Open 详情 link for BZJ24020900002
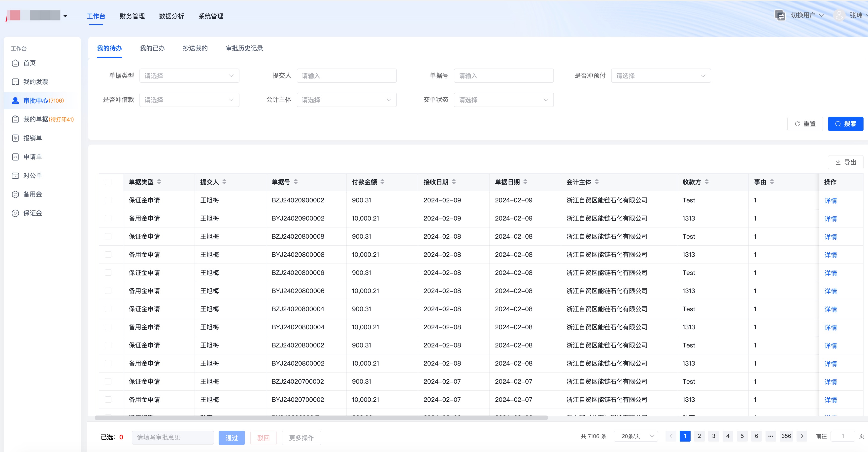 [x=831, y=200]
